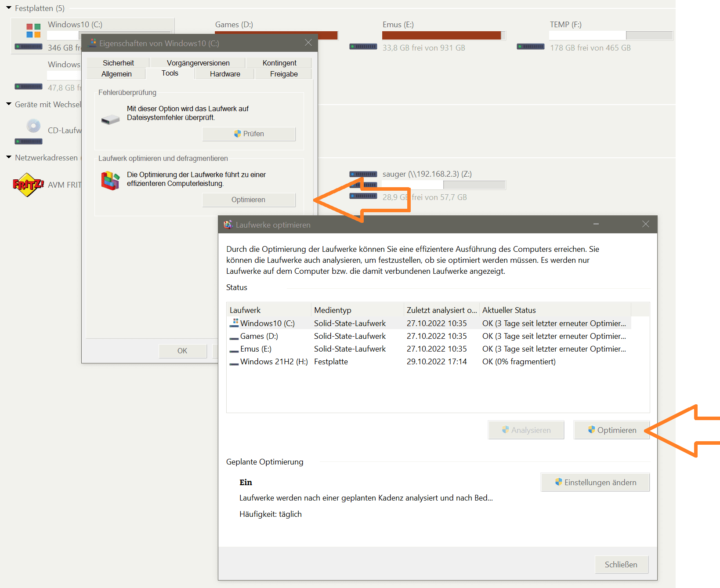Click the Schließen button

pyautogui.click(x=621, y=564)
